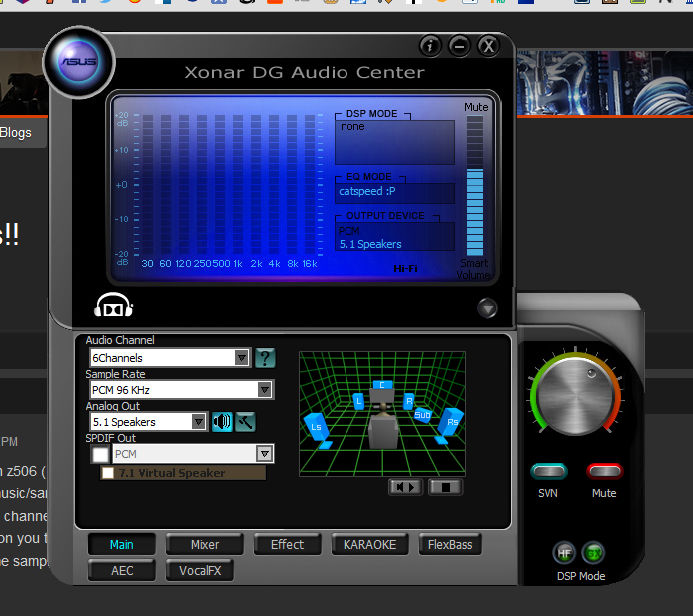Expand the Sample Rate PCM 96 KHz dropdown
Viewport: 693px width, 616px height.
coord(265,390)
